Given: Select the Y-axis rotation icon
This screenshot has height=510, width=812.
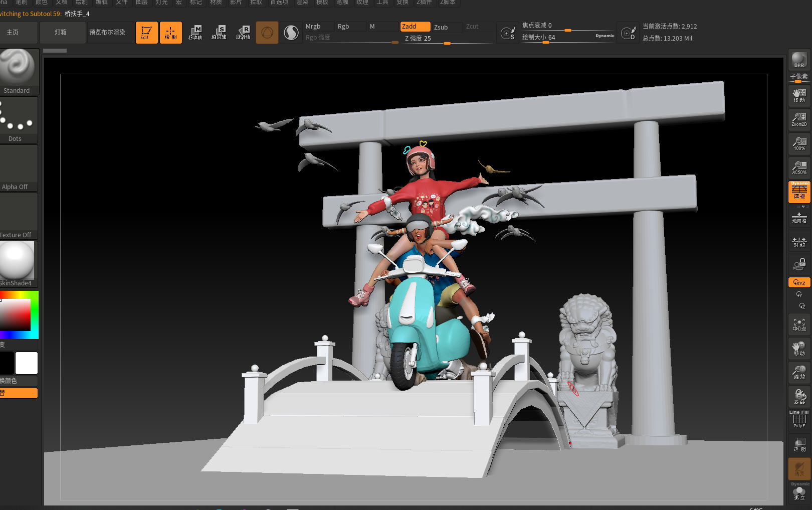Looking at the screenshot, I should [799, 294].
